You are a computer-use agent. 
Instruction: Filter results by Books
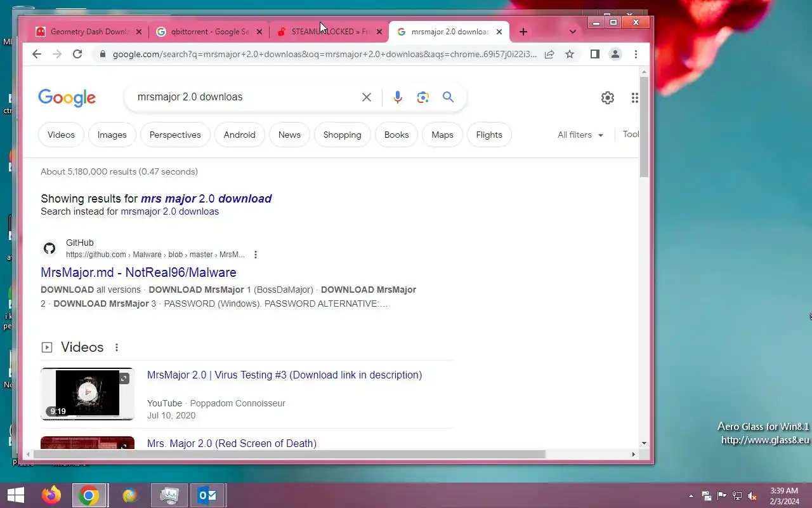[x=396, y=135]
